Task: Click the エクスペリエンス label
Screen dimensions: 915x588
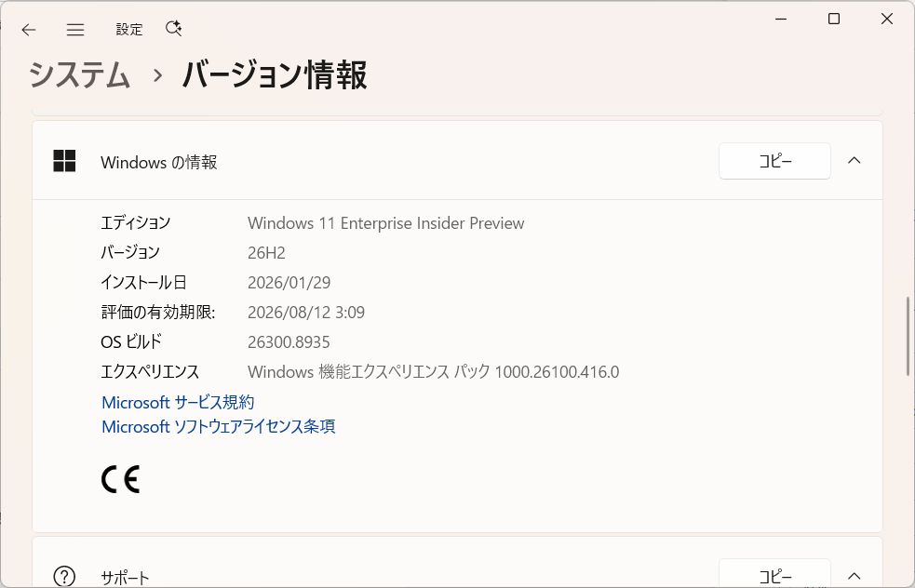Action: [x=150, y=372]
